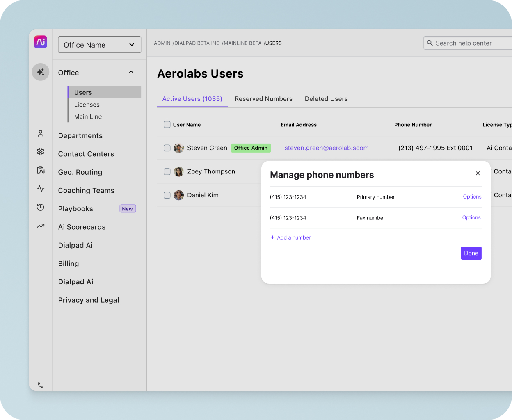Viewport: 512px width, 420px height.
Task: Open the user profile icon in the sidebar
Action: click(40, 133)
